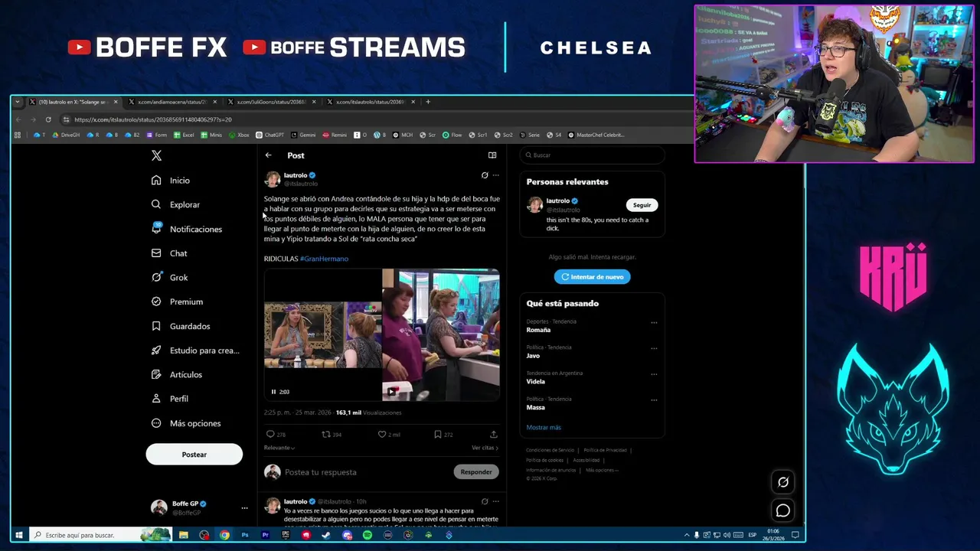Open more options on lautrolo's post

click(496, 175)
